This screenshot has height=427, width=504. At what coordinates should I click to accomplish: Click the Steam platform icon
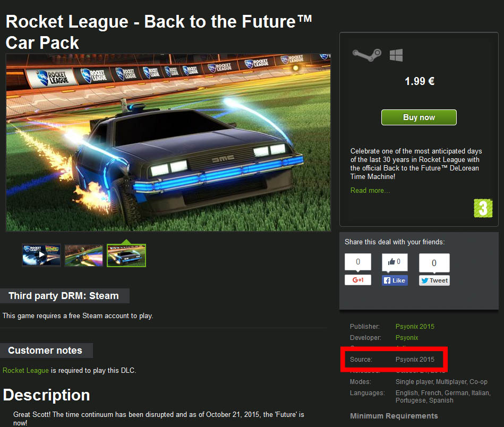(x=367, y=55)
